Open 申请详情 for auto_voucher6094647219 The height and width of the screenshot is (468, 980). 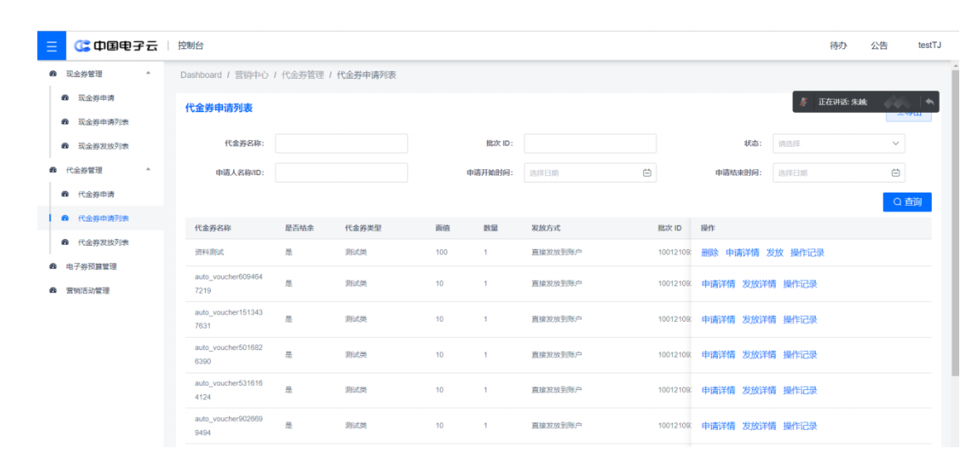pos(718,284)
